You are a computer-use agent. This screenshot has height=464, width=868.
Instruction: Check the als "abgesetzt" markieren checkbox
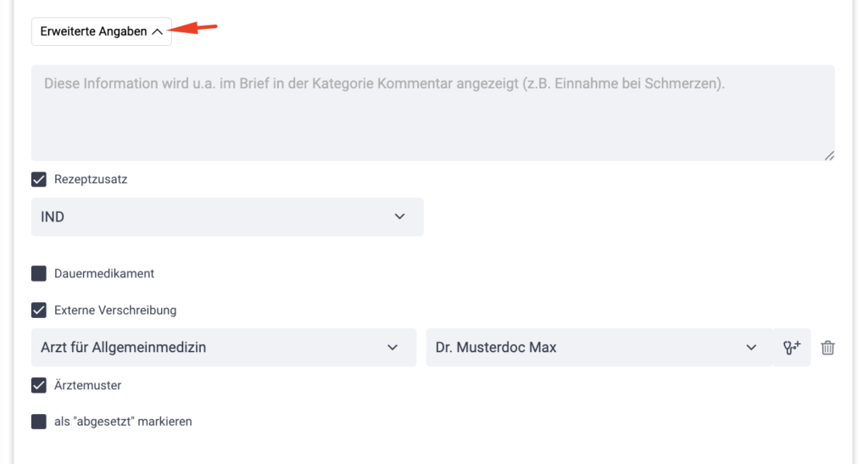39,422
